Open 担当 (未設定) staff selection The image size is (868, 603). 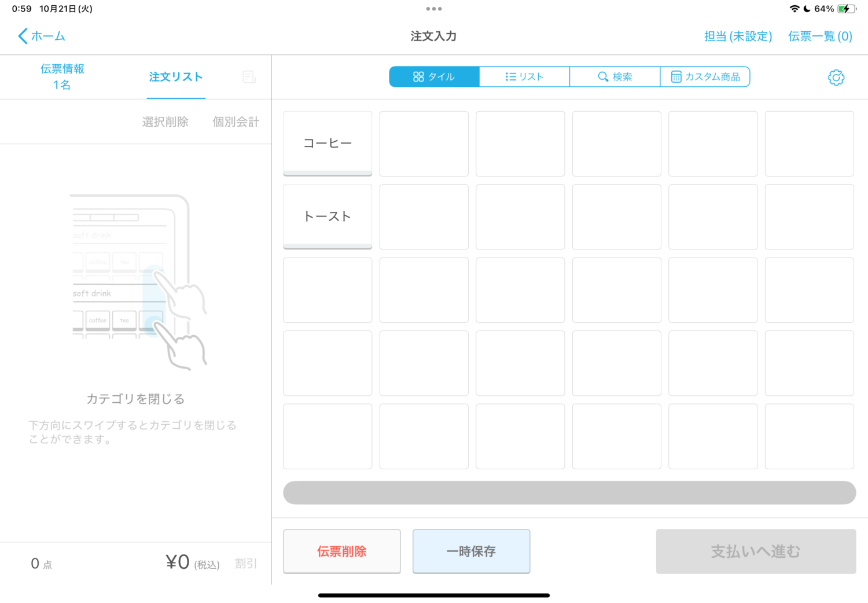[x=738, y=36]
